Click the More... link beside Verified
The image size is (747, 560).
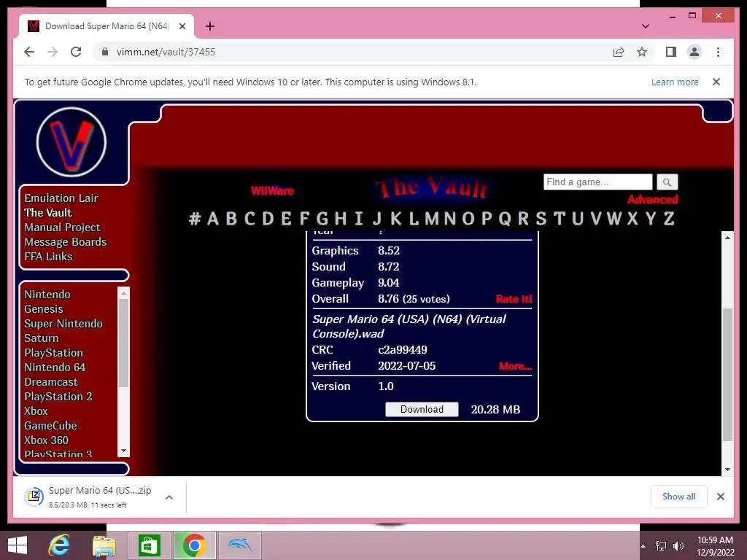[x=516, y=366]
